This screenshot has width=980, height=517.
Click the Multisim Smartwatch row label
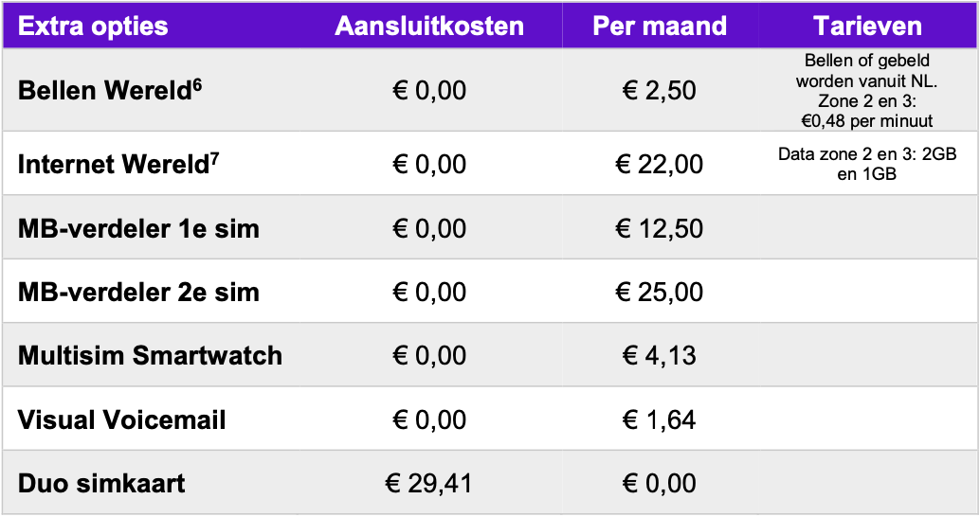click(x=150, y=356)
